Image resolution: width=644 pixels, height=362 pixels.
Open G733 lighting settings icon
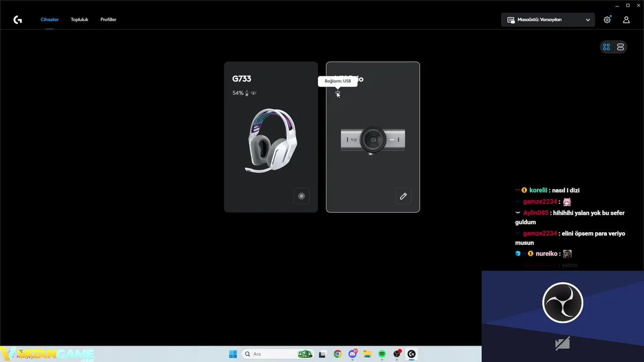tap(301, 196)
